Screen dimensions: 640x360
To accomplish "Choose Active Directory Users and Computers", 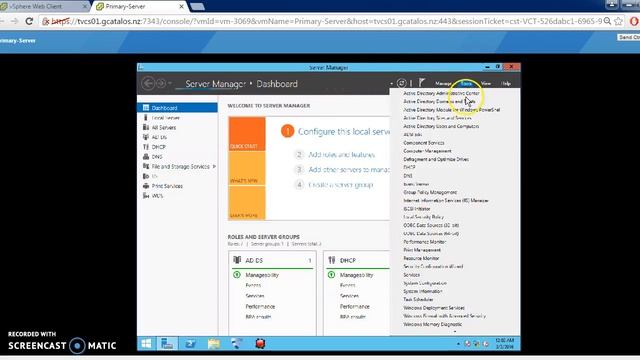I will (441, 126).
